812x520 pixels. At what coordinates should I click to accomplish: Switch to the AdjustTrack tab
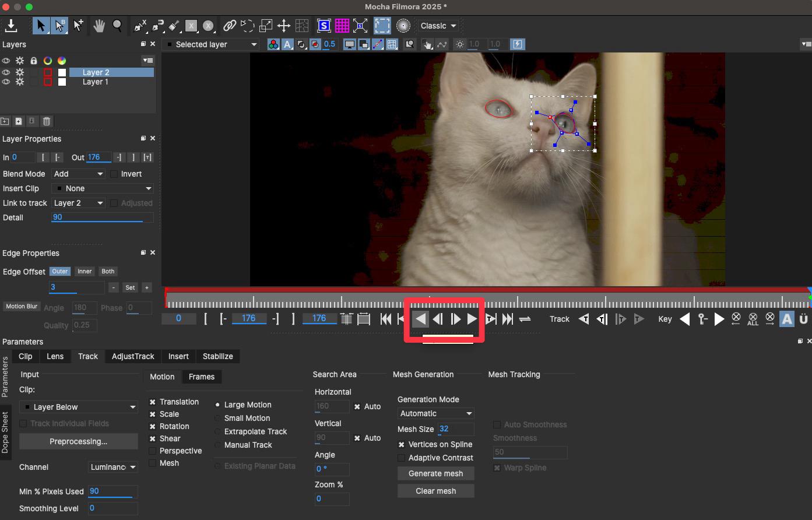click(x=133, y=357)
